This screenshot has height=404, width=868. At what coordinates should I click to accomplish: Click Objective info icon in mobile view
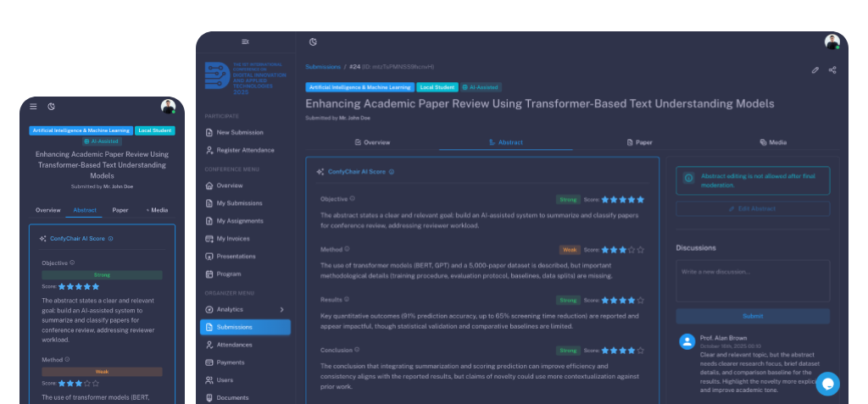[72, 263]
